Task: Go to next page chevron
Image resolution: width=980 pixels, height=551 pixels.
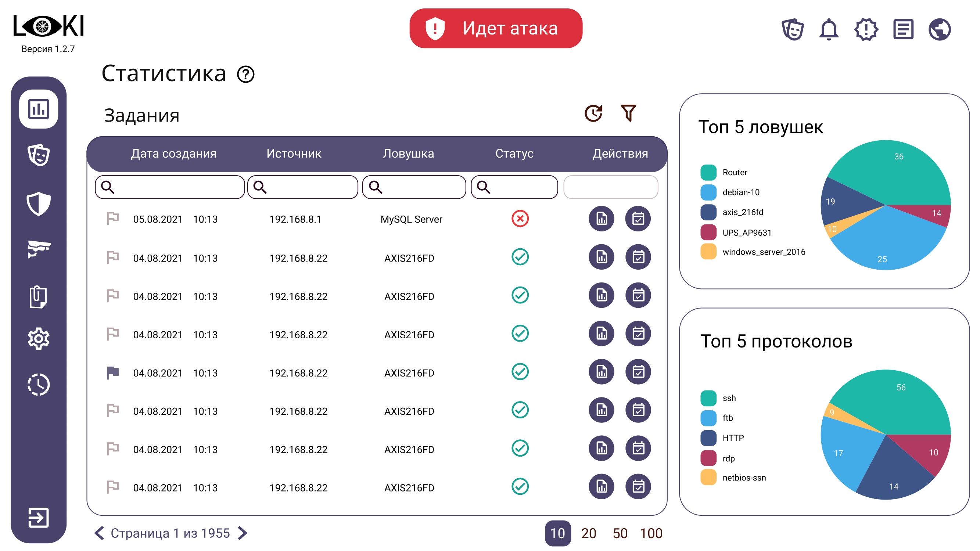Action: 243,533
